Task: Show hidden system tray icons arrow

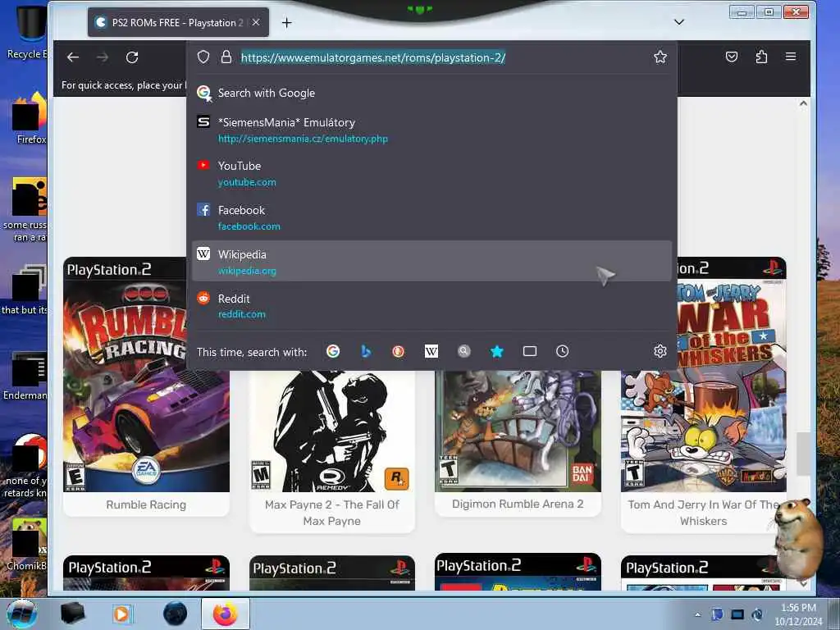Action: pos(697,614)
